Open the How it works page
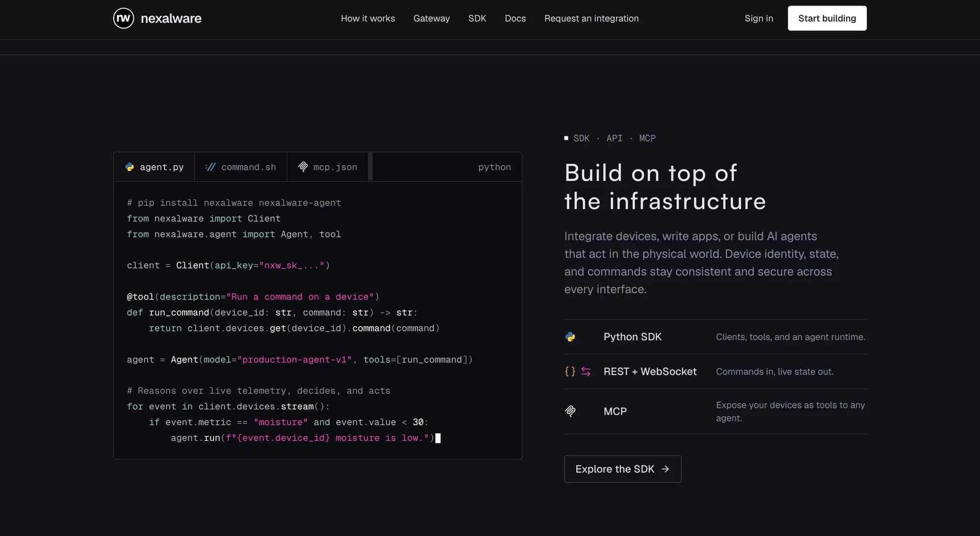The image size is (980, 536). point(368,19)
